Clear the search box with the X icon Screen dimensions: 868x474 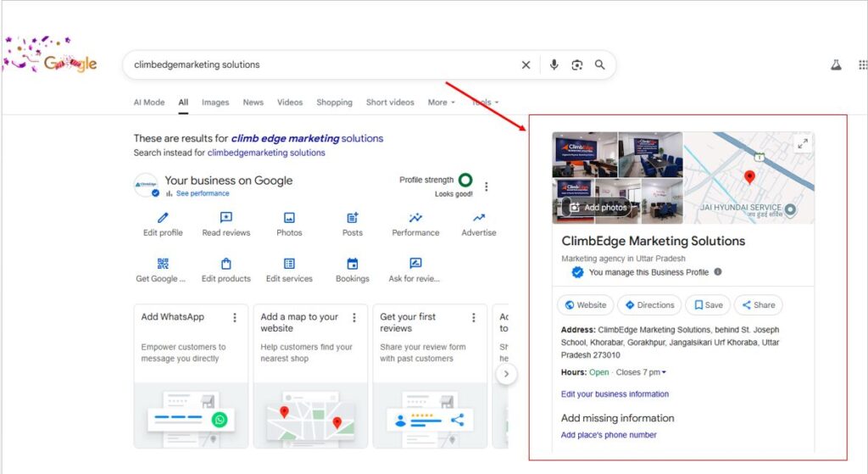click(526, 64)
